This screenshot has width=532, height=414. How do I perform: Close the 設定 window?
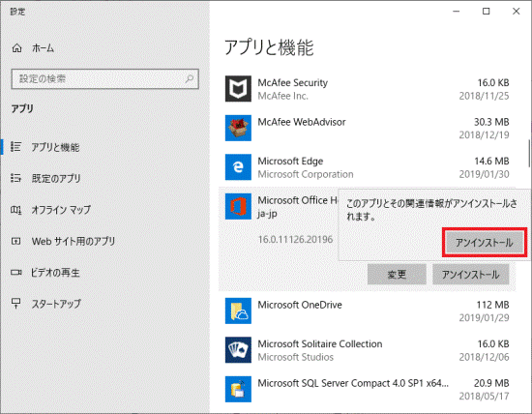point(517,12)
